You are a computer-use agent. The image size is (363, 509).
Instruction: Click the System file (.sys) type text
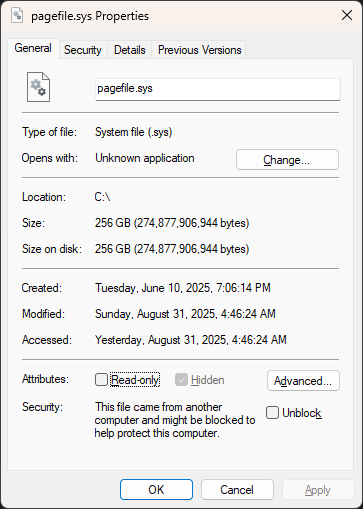134,132
